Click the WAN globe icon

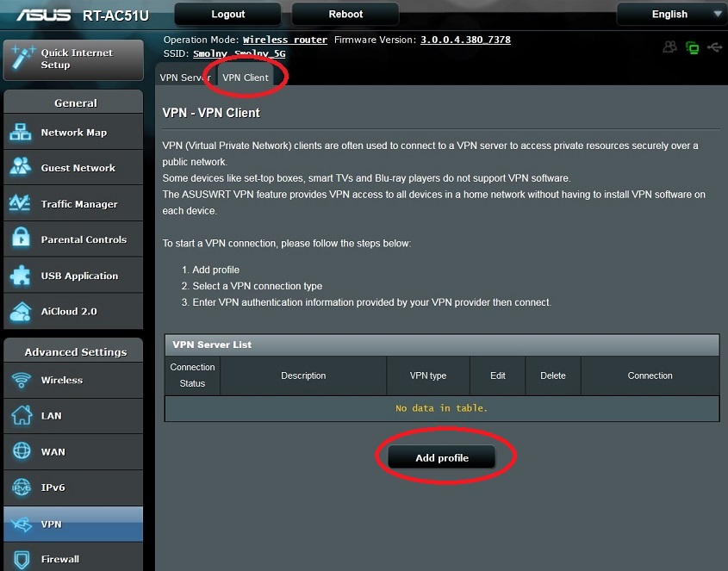pyautogui.click(x=22, y=450)
